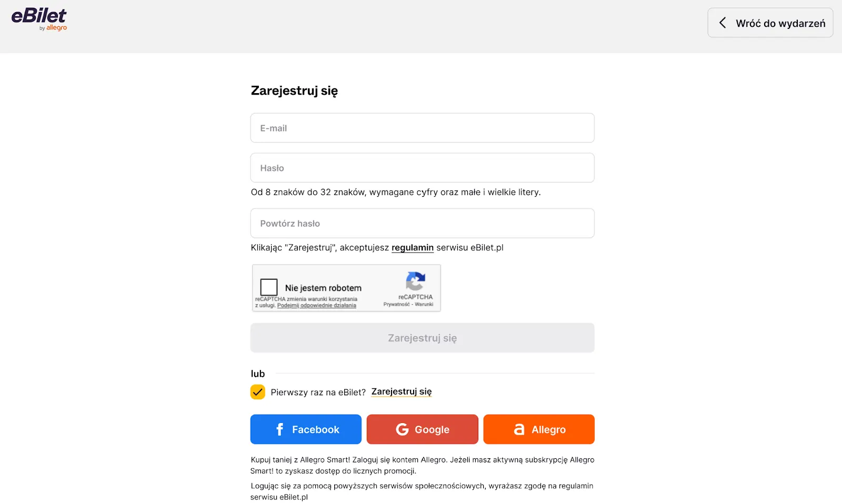Screen dimensions: 842x504
Task: Follow the underlined 'Zarejestruj się' link
Action: click(401, 391)
